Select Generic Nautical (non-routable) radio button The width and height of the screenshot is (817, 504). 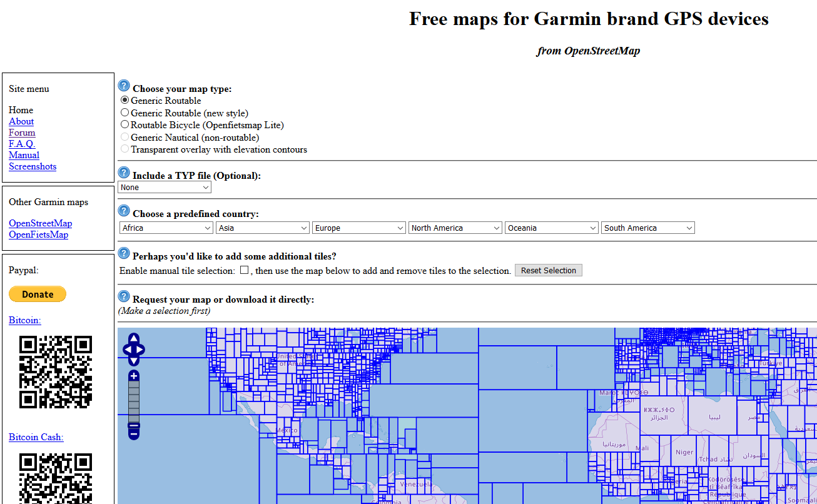click(x=124, y=137)
